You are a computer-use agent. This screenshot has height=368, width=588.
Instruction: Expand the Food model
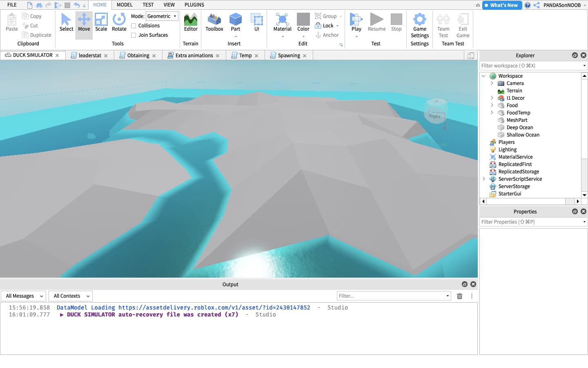tap(492, 105)
